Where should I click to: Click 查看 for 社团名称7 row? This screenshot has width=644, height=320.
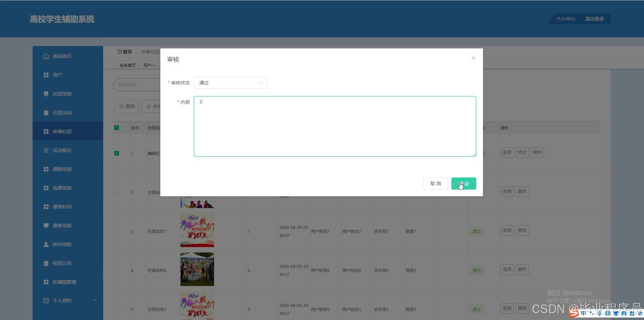pos(507,231)
